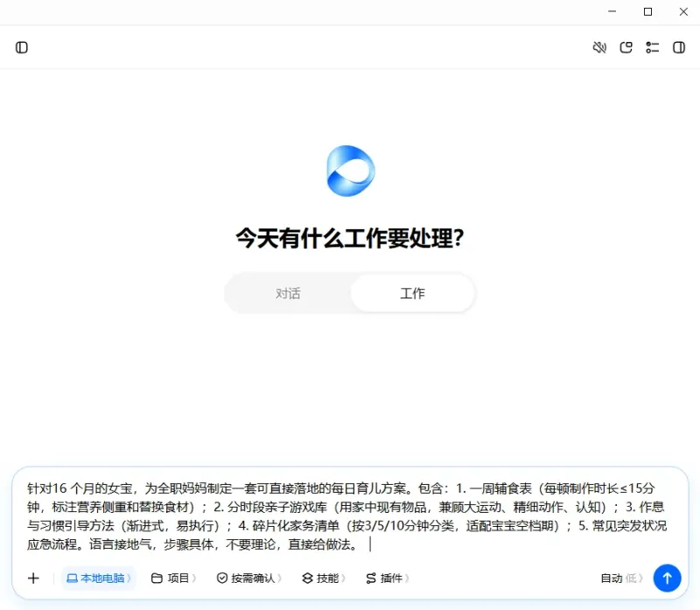Click inside the prompt text field
Image resolution: width=700 pixels, height=610 pixels.
tap(348, 516)
